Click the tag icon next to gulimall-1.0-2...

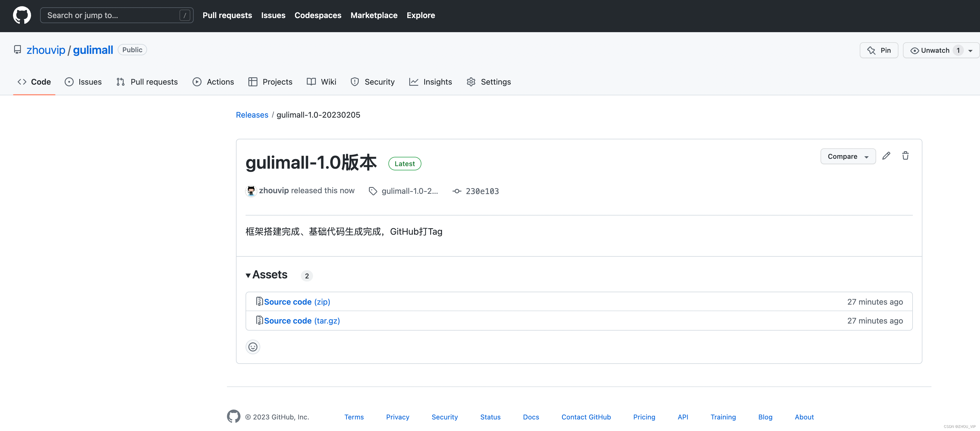pos(373,191)
